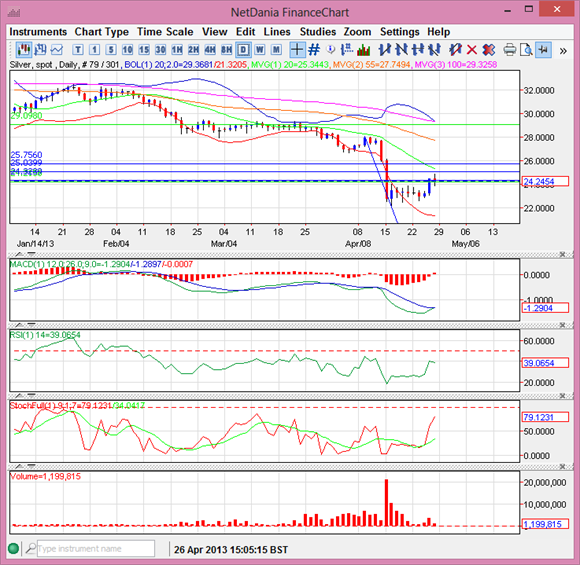
Task: Click the RSI(1) 14=39.0654 label
Action: click(45, 335)
